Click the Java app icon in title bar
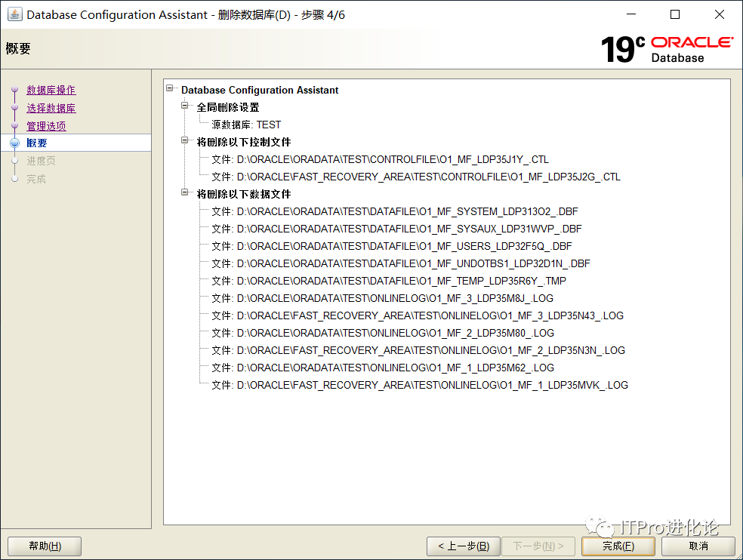Viewport: 743px width, 560px height. [x=14, y=14]
